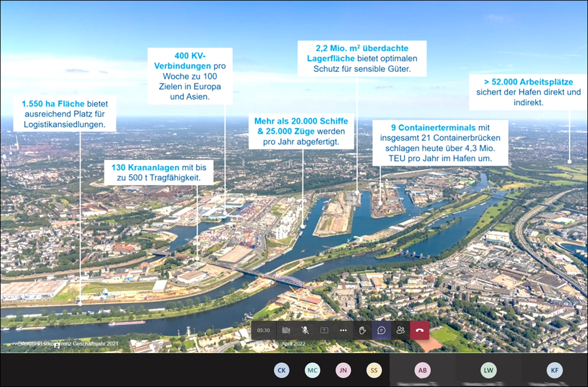Viewport: 588px width, 387px height.
Task: Raise your hand in the meeting
Action: click(362, 330)
